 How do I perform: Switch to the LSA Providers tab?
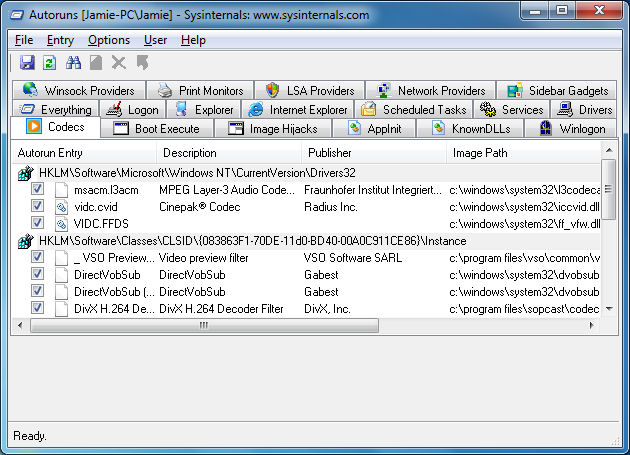click(310, 90)
